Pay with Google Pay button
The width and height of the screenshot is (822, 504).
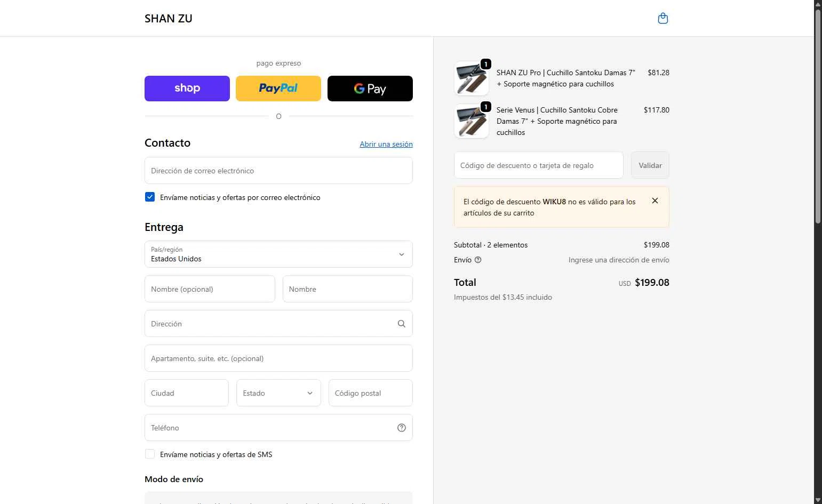(370, 89)
